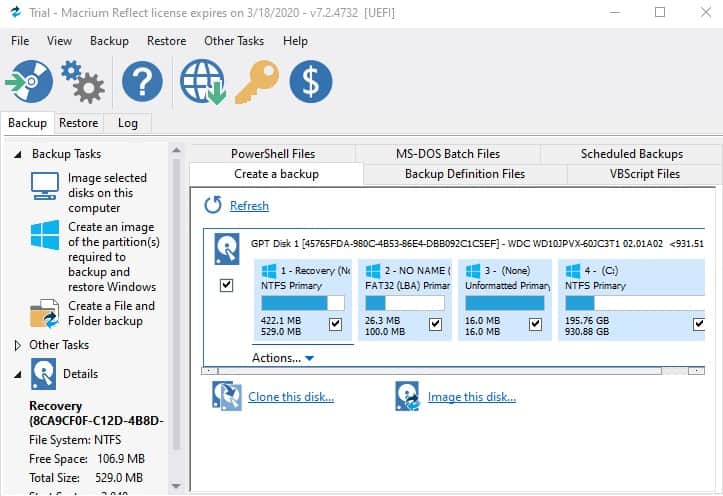Click the globe check-for-updates icon
The width and height of the screenshot is (723, 496).
pos(203,82)
